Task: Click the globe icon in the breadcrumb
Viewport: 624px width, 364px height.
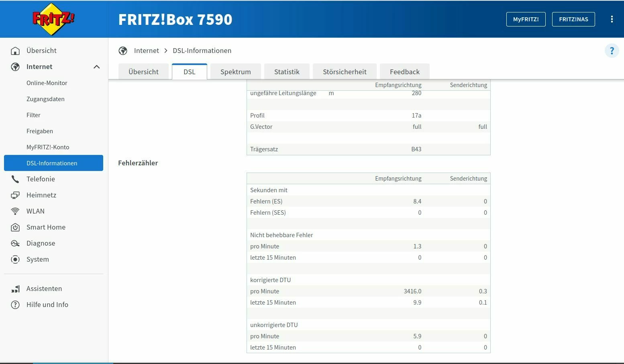Action: click(x=123, y=51)
